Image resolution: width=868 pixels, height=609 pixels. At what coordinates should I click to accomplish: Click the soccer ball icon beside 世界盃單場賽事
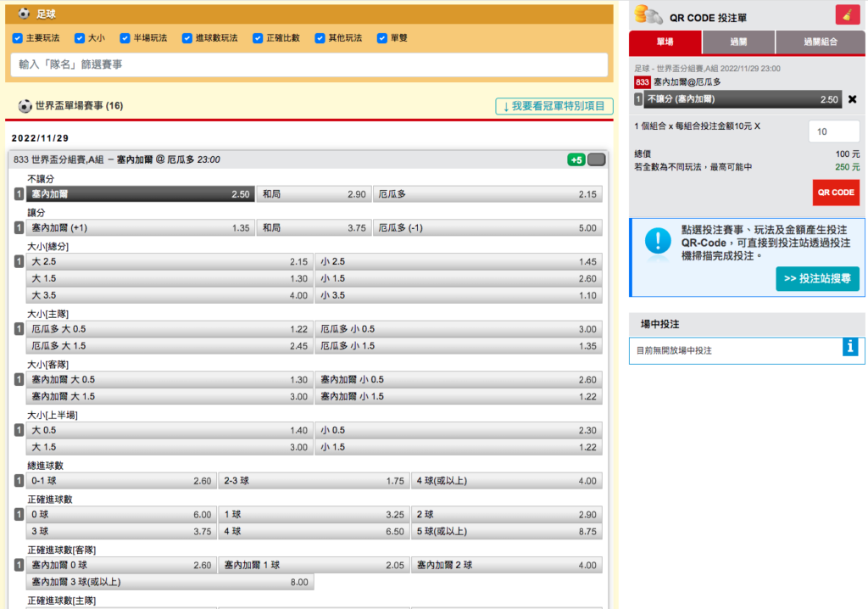(x=25, y=106)
